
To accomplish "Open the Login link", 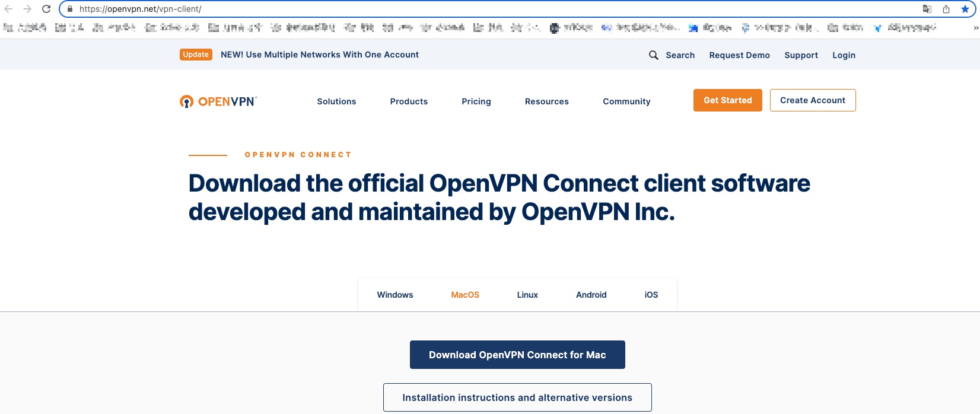I will 844,55.
